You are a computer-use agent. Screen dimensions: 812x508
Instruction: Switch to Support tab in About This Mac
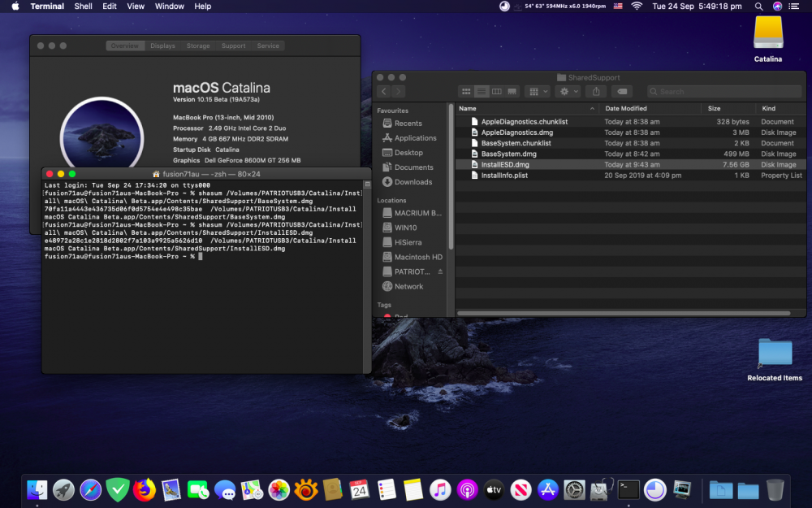pos(234,46)
